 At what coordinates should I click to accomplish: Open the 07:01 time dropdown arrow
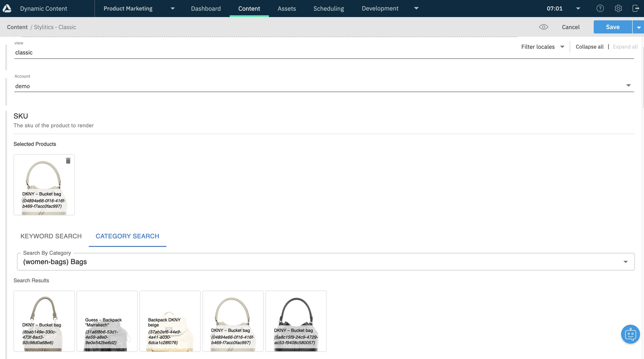[578, 9]
